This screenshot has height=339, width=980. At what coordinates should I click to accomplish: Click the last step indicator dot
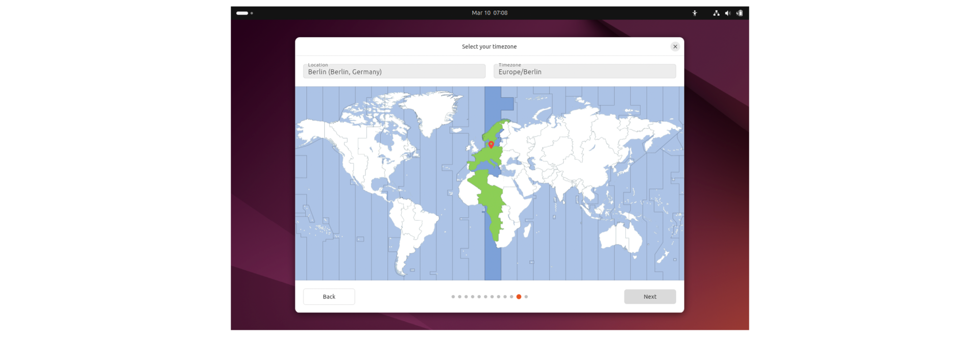click(526, 297)
